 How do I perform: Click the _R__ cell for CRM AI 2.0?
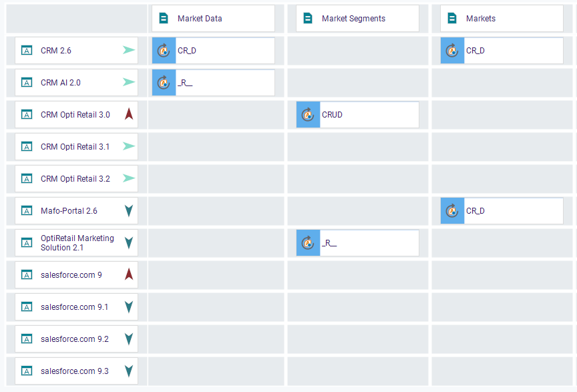click(224, 83)
